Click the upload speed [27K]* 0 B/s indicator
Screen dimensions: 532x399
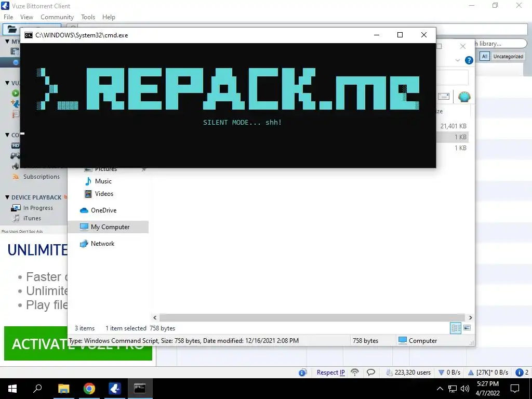coord(488,372)
